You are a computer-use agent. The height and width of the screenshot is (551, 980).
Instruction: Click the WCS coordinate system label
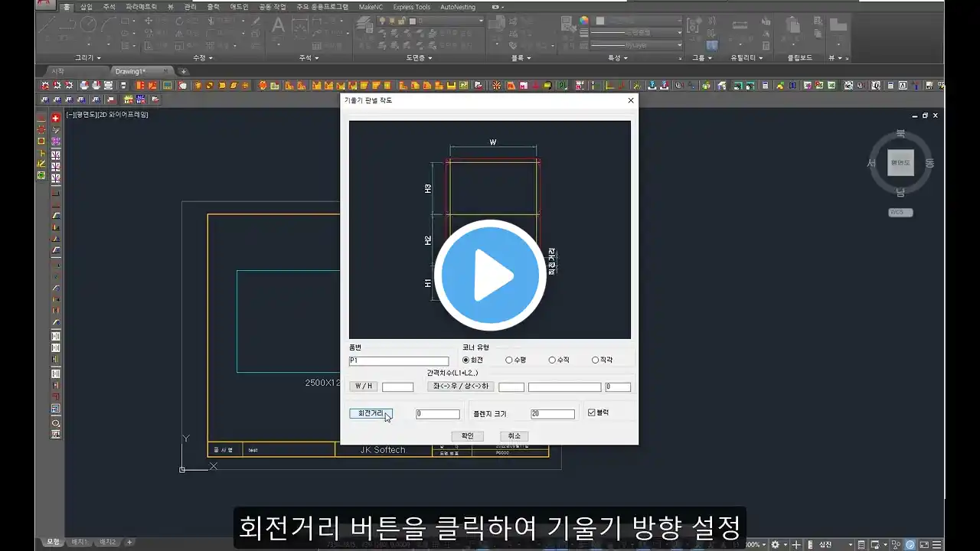pyautogui.click(x=900, y=212)
